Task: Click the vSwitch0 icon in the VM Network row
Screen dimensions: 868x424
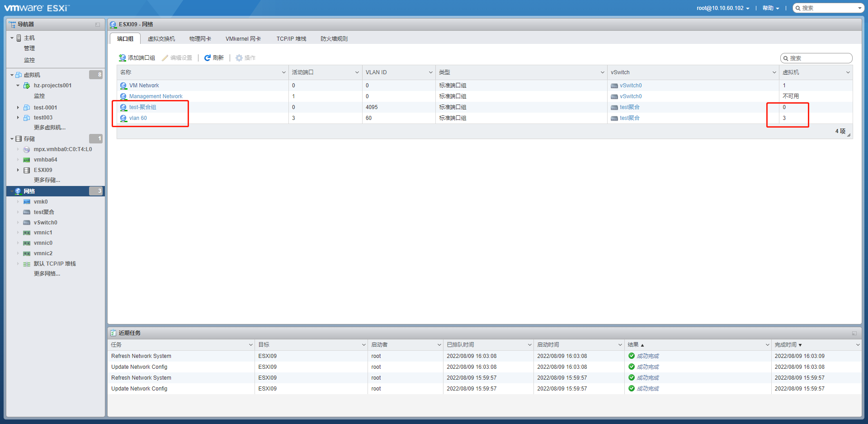Action: [x=614, y=86]
